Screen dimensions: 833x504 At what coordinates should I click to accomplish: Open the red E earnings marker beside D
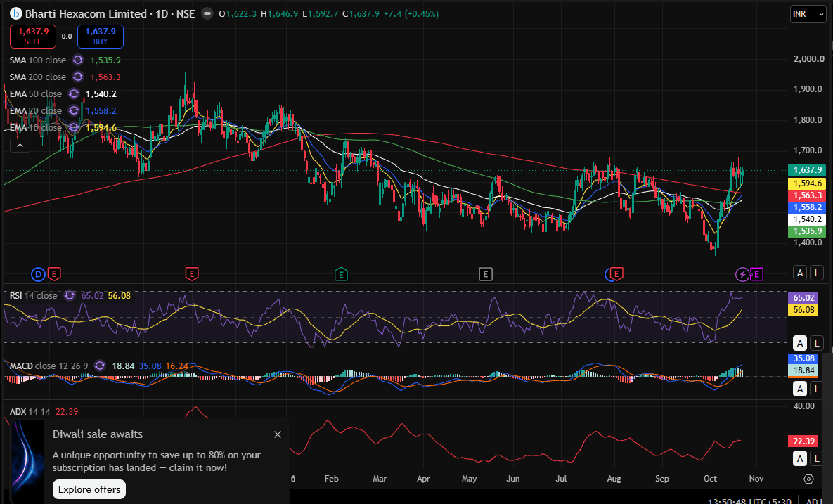[x=53, y=274]
